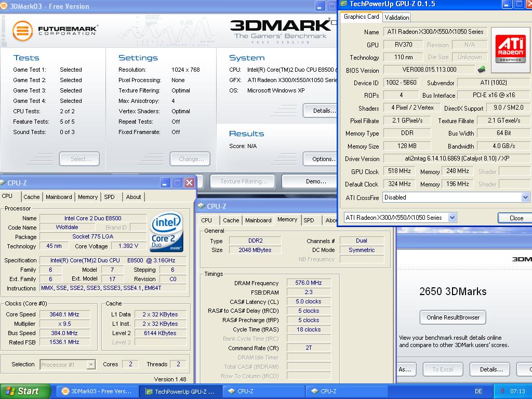
Task: Open the Mainboard tab in the CPU-Z processor window
Action: click(x=59, y=197)
